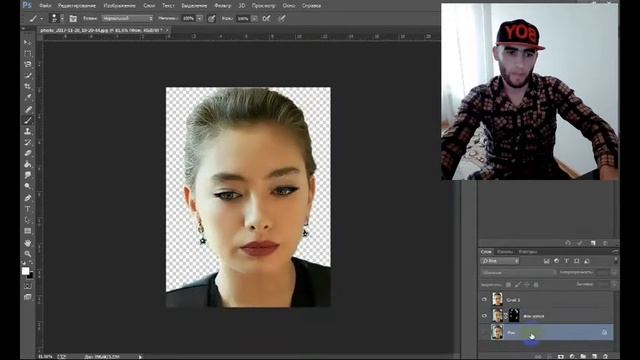Expand opacity slider arrow in options bar
This screenshot has height=360, width=640.
199,18
